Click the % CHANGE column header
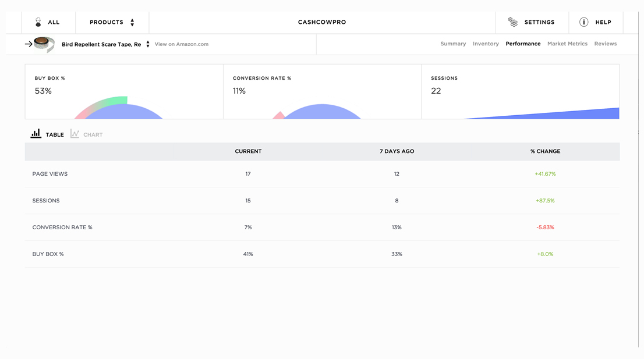 [546, 151]
